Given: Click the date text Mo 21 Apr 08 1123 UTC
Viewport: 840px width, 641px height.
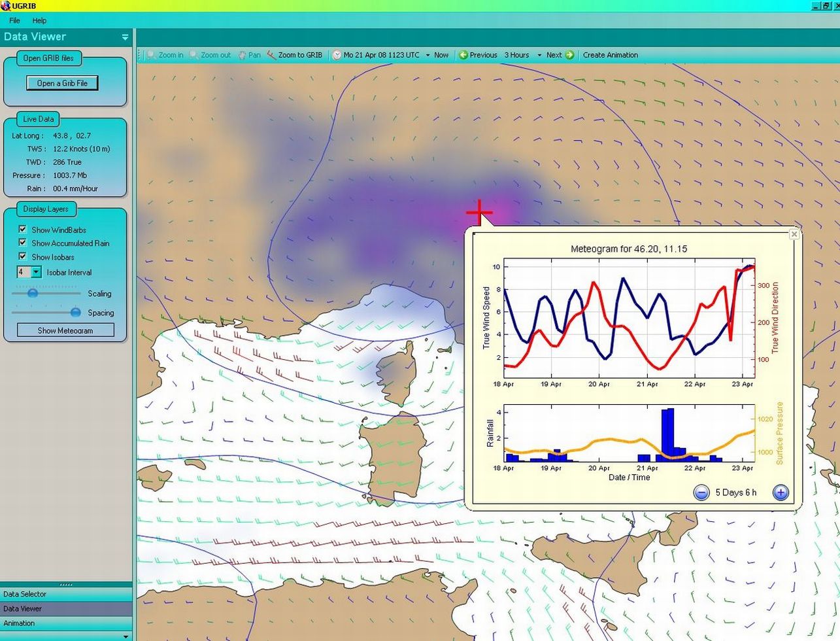Looking at the screenshot, I should point(381,55).
